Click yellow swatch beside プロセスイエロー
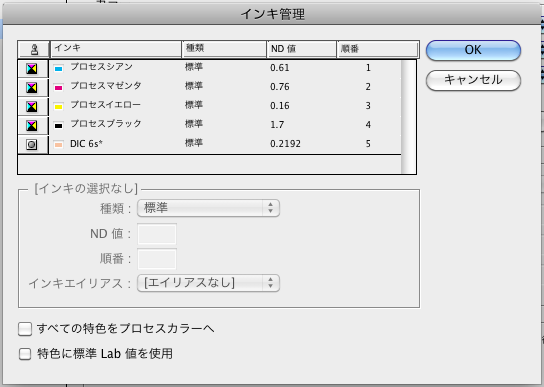 click(59, 107)
